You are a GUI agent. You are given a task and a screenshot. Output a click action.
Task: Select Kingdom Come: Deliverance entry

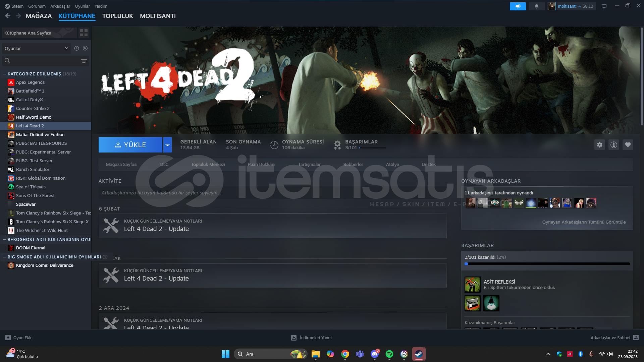[46, 265]
